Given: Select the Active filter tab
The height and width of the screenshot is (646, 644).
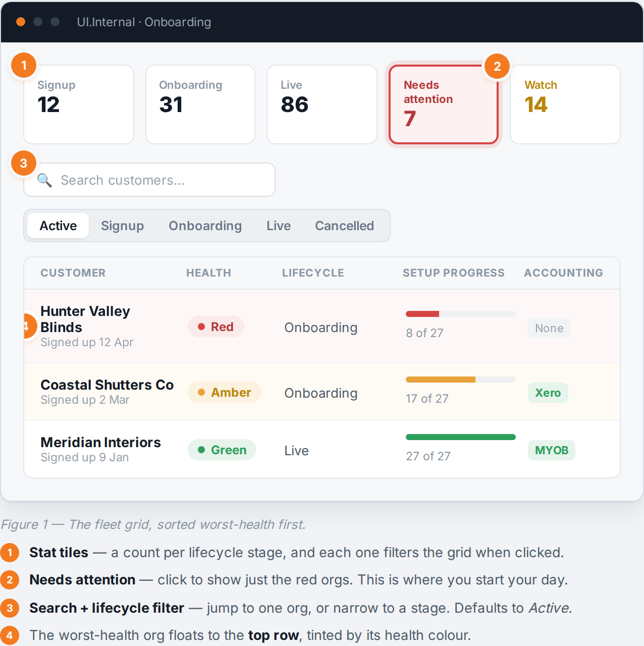Looking at the screenshot, I should coord(58,226).
